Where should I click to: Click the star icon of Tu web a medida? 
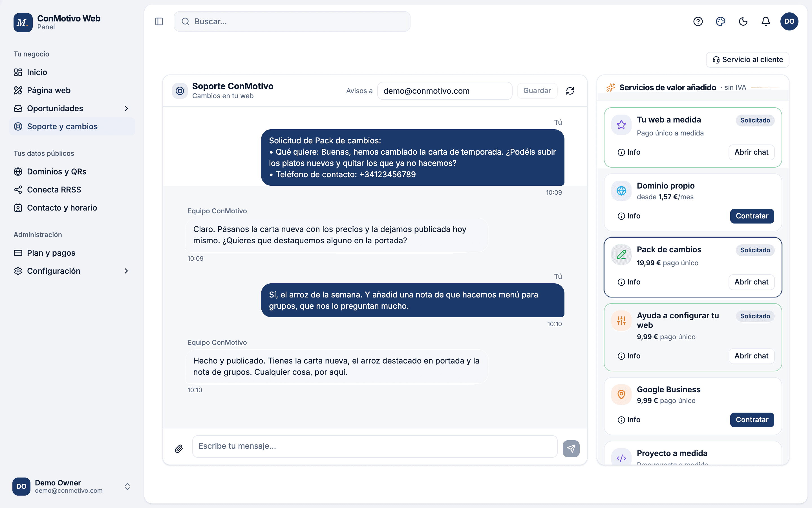[621, 125]
